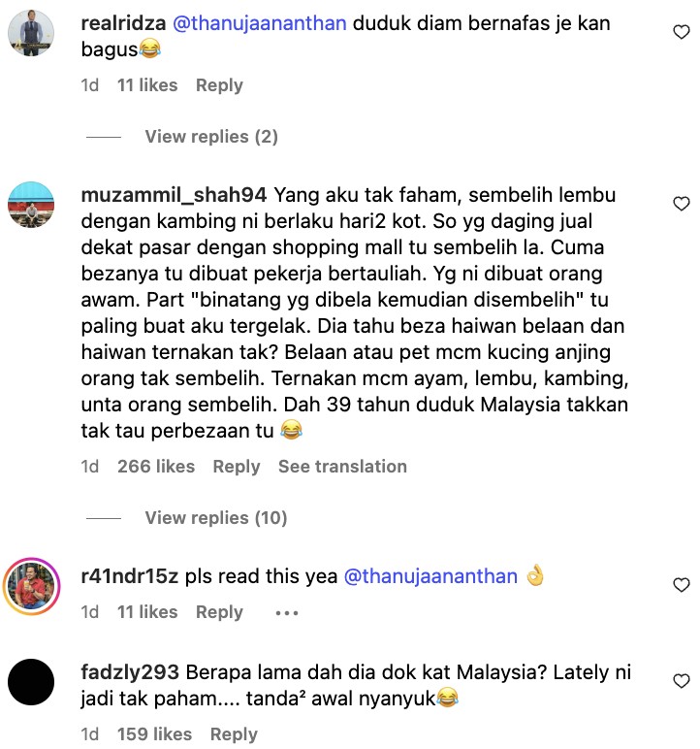Reply to realridza's comment
The height and width of the screenshot is (749, 700).
220,85
